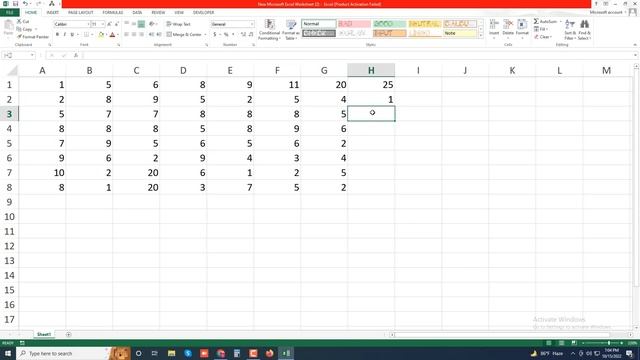Open borders dropdown arrow

(x=92, y=35)
